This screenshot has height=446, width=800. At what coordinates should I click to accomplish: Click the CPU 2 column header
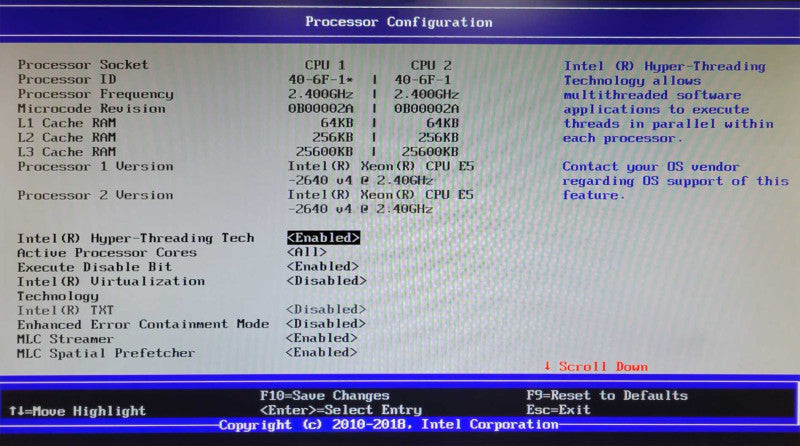coord(431,65)
